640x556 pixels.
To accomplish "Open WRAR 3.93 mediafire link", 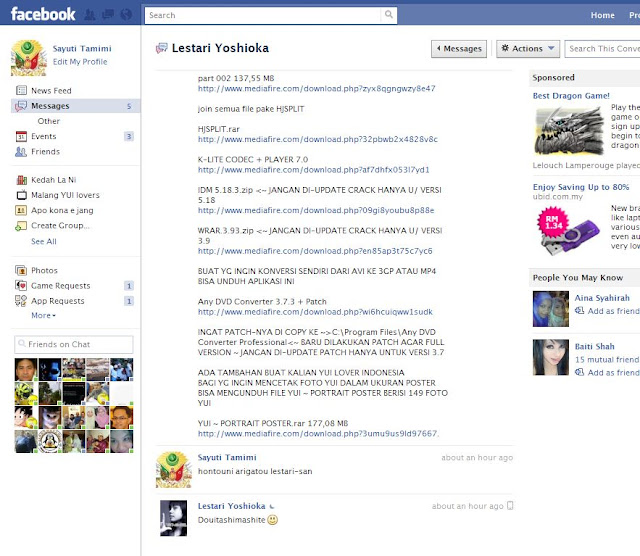I will 315,251.
